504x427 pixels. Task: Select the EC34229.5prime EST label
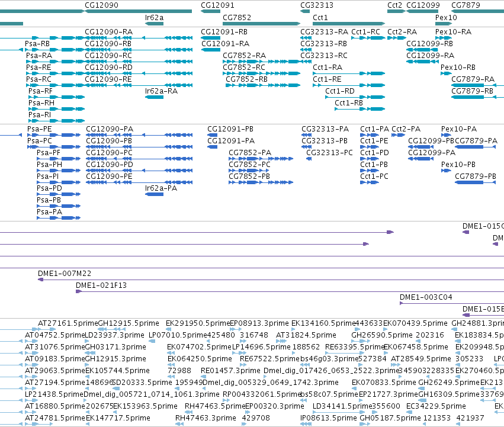[436, 406]
